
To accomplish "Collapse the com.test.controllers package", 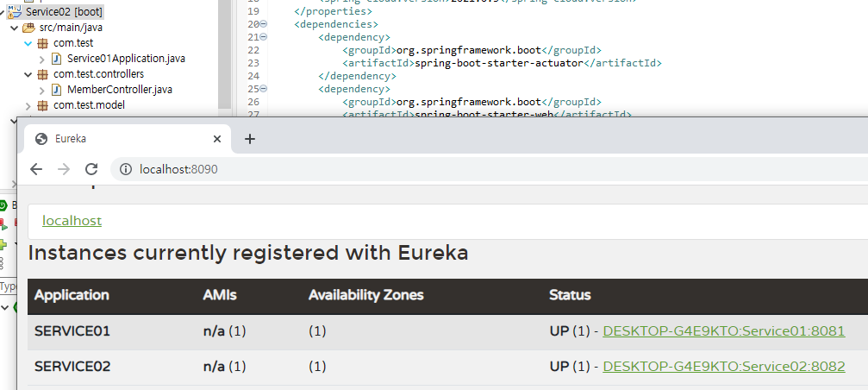I will click(28, 73).
